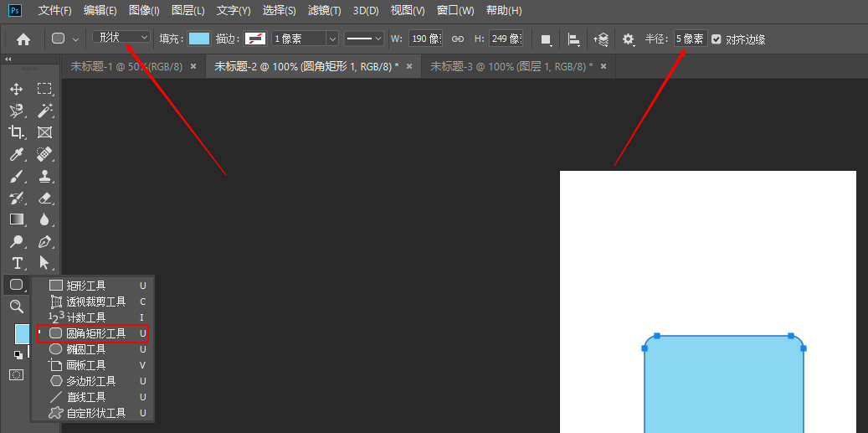This screenshot has width=868, height=433.
Task: Select the Path Selection tool
Action: [44, 262]
